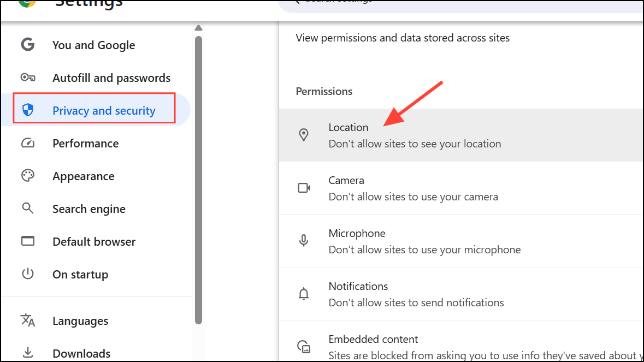The width and height of the screenshot is (644, 362).
Task: Click the Languages translate icon
Action: point(28,321)
